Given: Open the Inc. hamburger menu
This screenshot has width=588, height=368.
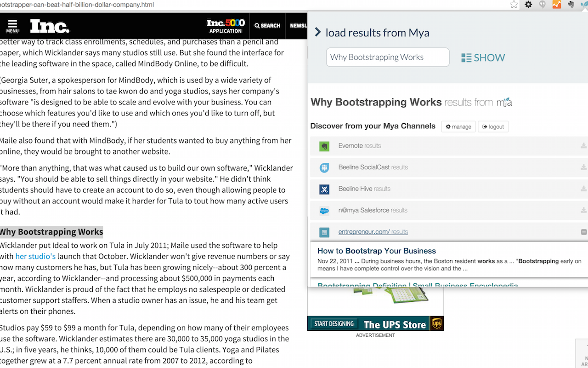Looking at the screenshot, I should (x=12, y=26).
